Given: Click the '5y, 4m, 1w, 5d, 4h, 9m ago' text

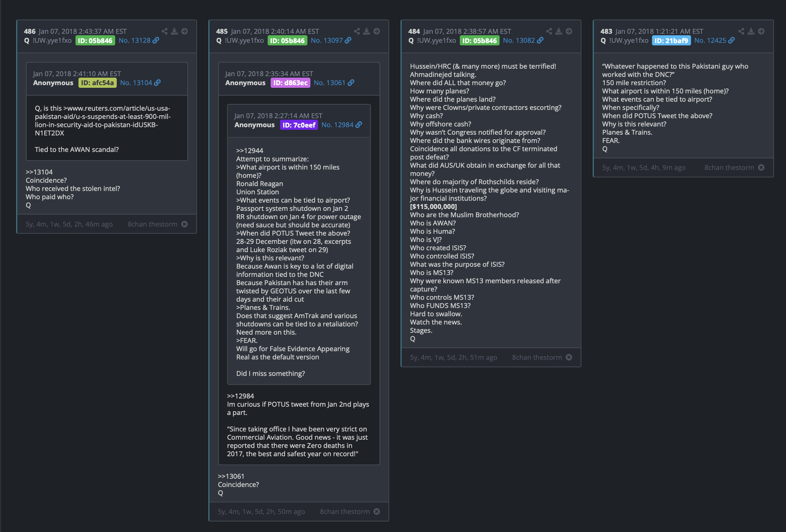Looking at the screenshot, I should point(644,167).
